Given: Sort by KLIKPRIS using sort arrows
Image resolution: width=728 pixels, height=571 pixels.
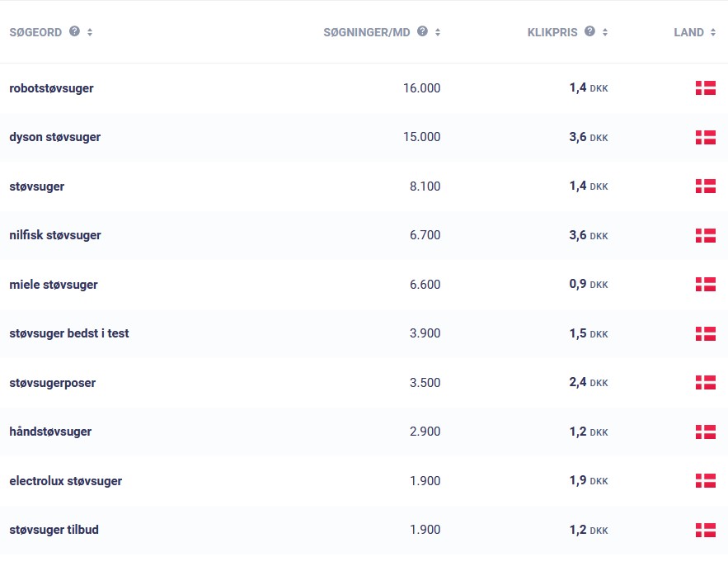Looking at the screenshot, I should 605,32.
